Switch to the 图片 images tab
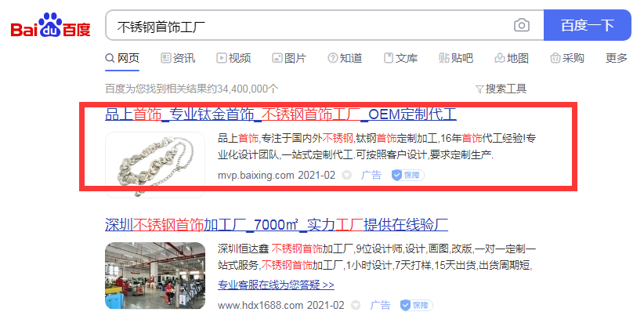The image size is (644, 323). 289,58
